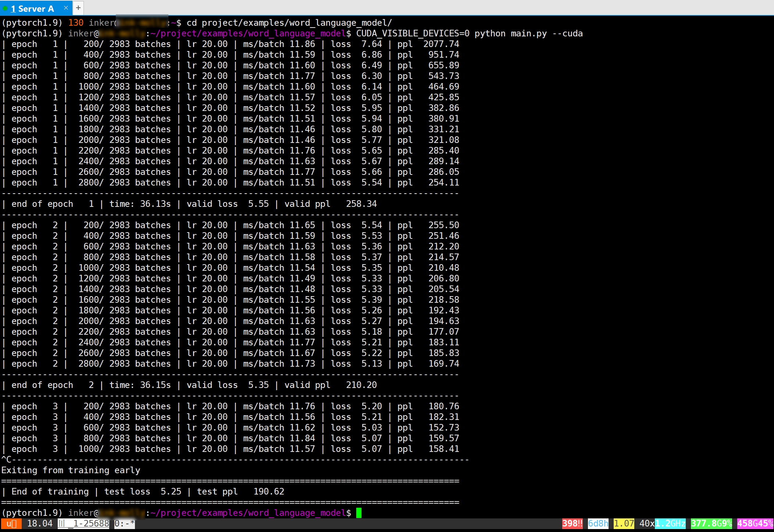Click the 'Exiting from training early' line
This screenshot has width=774, height=532.
click(x=71, y=470)
